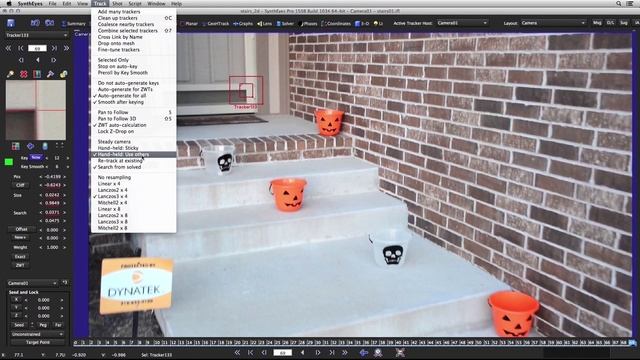640x360 pixels.
Task: Open the GeoHTrack room
Action: click(216, 24)
